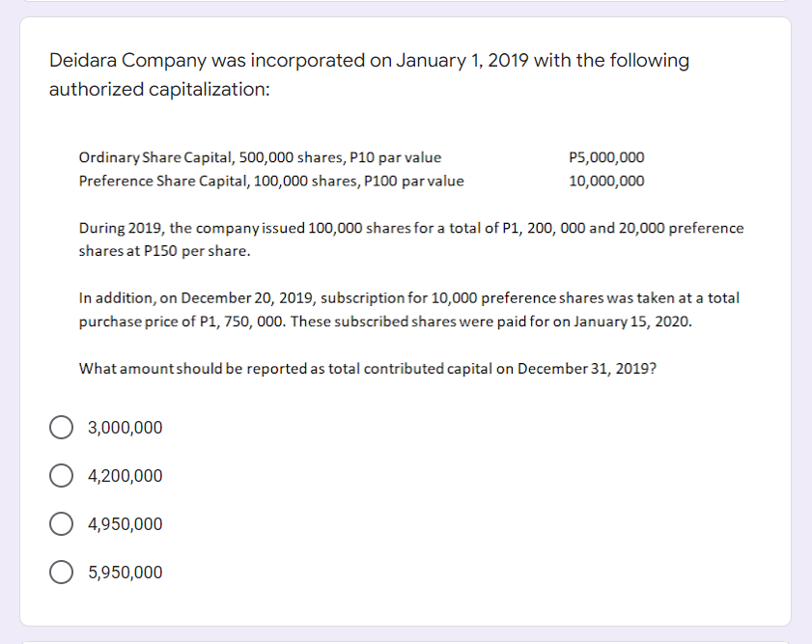The image size is (812, 644).
Task: Click the label text 4,950,000
Action: pyautogui.click(x=118, y=523)
